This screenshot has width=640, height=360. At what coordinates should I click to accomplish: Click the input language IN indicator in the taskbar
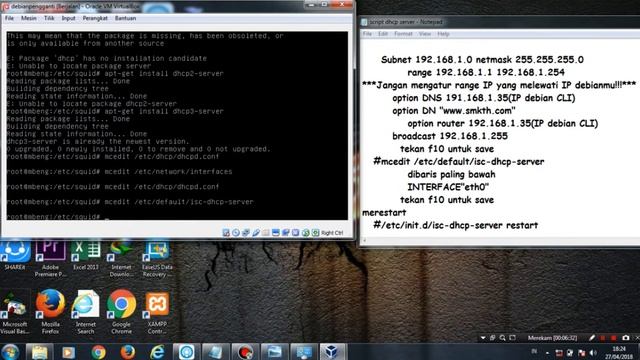pos(534,351)
